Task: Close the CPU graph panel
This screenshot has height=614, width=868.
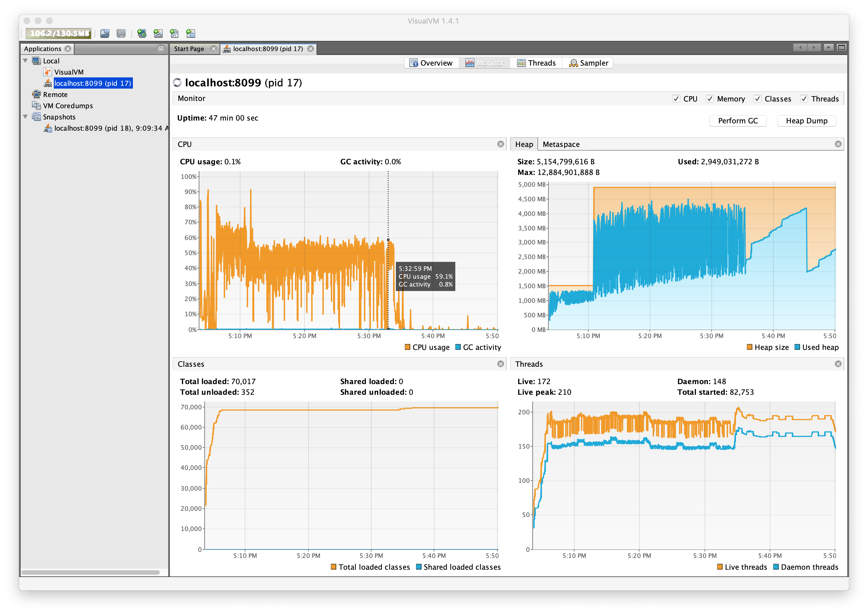Action: tap(500, 144)
